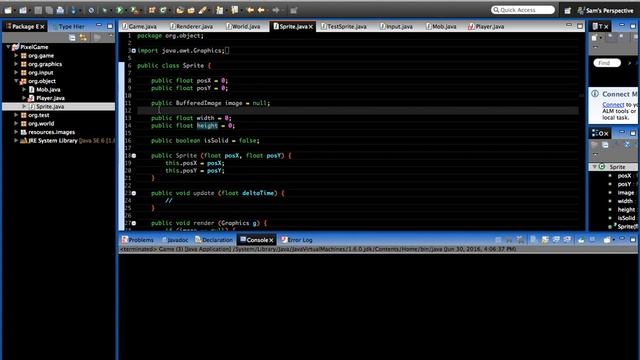Click the Find field in Task List
This screenshot has height=360, width=640.
607,63
